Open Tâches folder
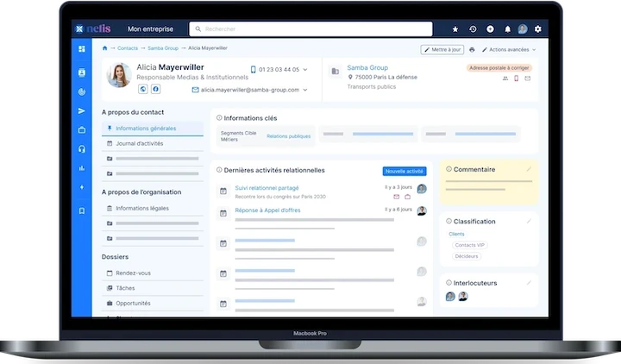 click(153, 288)
